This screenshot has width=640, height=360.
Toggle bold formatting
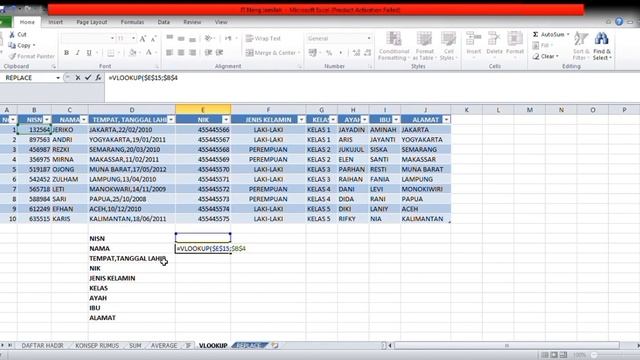tap(67, 53)
